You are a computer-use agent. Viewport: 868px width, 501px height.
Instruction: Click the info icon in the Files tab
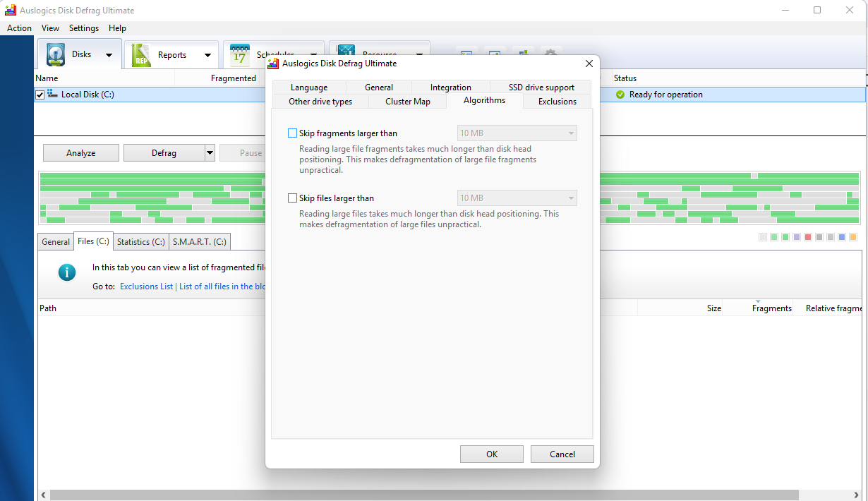[67, 272]
